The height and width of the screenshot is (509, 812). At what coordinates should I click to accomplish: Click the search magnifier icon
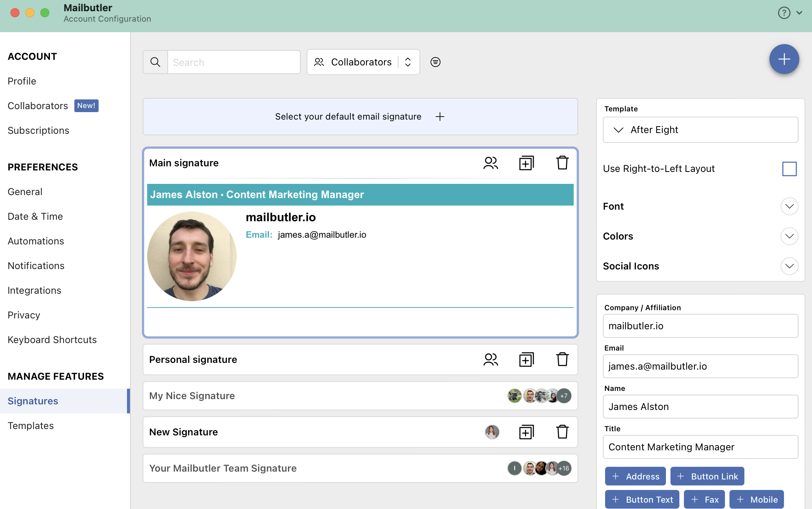click(155, 62)
